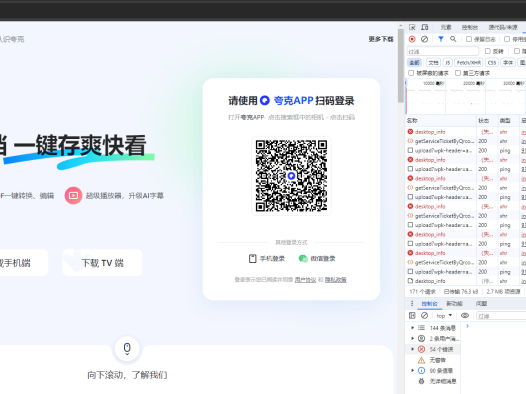Switch to the 源代码/来源 tab
This screenshot has height=394, width=526.
tap(503, 27)
